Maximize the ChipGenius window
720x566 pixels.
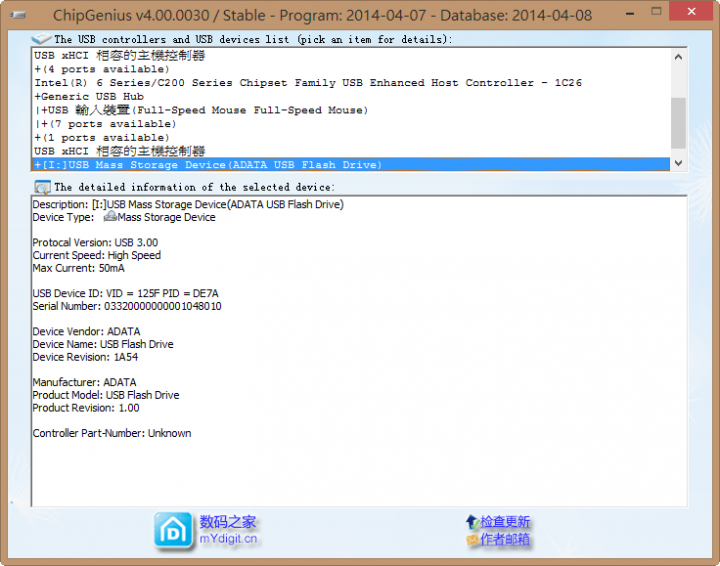click(657, 12)
